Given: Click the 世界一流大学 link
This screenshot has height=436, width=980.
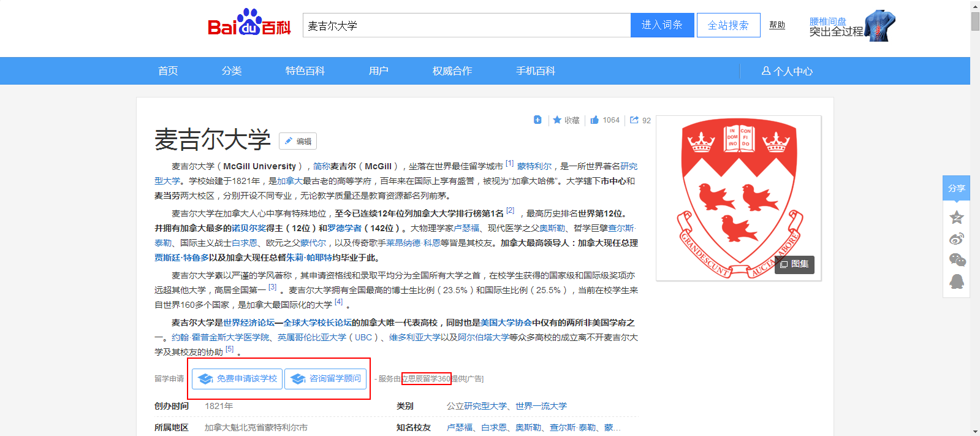Looking at the screenshot, I should [x=541, y=406].
